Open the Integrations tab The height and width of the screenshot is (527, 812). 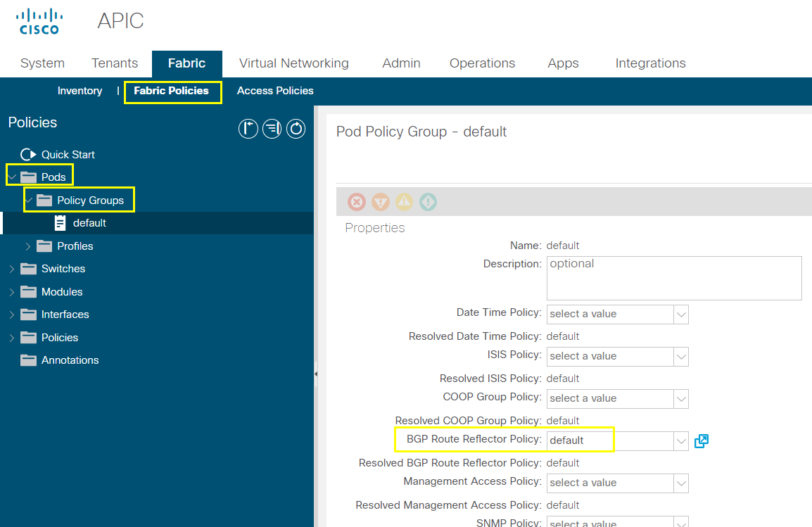pyautogui.click(x=650, y=63)
